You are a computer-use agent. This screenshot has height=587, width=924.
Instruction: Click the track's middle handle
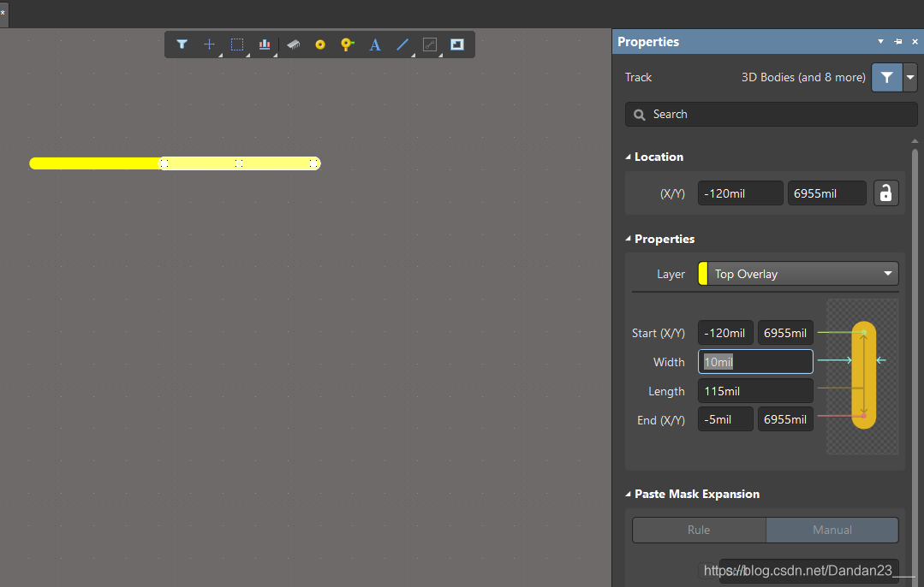[x=239, y=163]
